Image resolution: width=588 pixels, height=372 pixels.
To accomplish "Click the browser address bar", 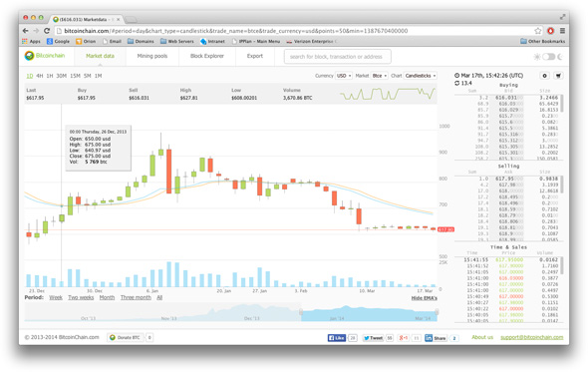I will click(294, 31).
